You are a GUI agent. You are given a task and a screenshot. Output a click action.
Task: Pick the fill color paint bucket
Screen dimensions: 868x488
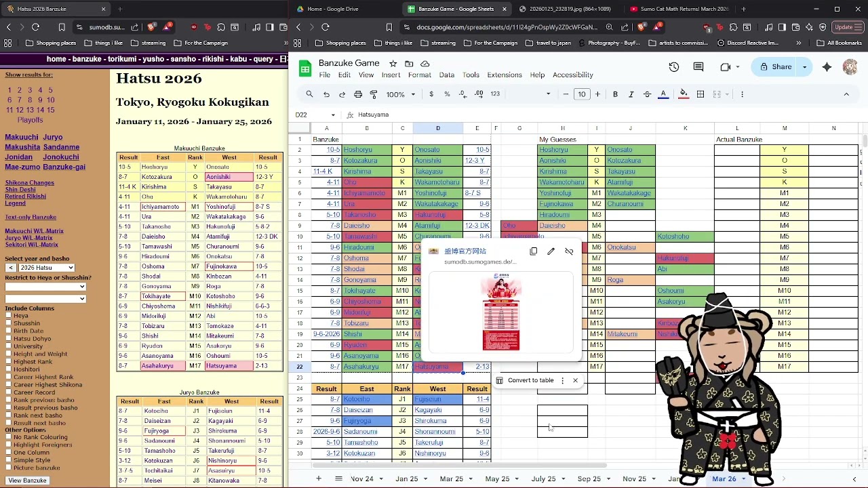click(683, 94)
